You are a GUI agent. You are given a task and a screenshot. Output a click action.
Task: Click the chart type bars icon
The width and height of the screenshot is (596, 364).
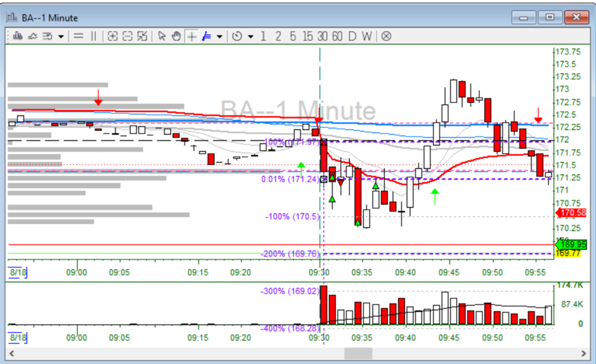coord(17,36)
